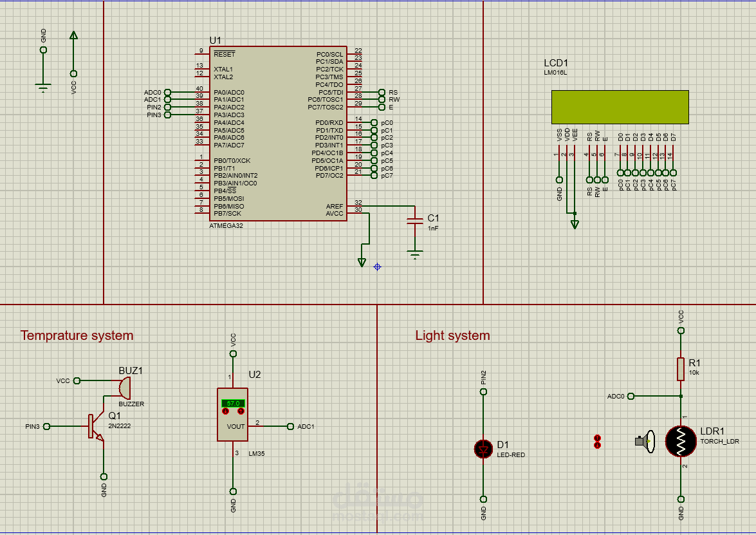Click the 'LM016L' part label
The image size is (756, 535).
click(x=555, y=73)
